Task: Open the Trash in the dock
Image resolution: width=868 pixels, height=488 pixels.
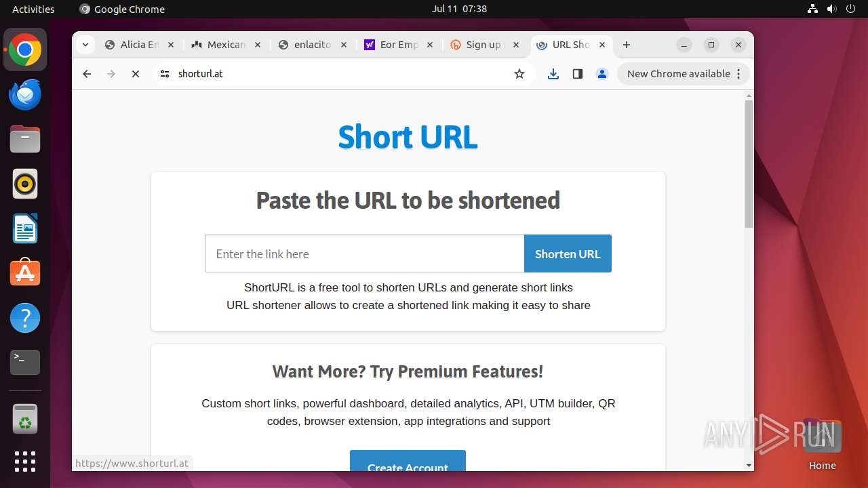Action: (25, 419)
